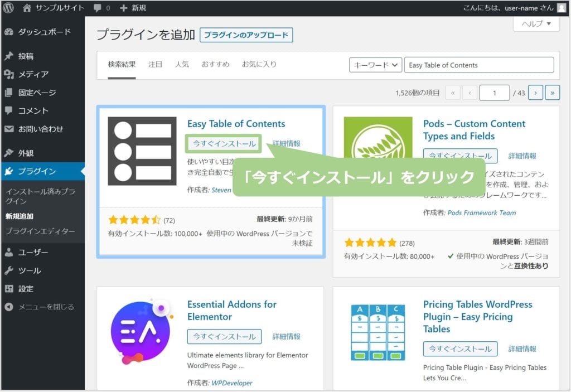Click the Pods five-star rating

pyautogui.click(x=370, y=243)
